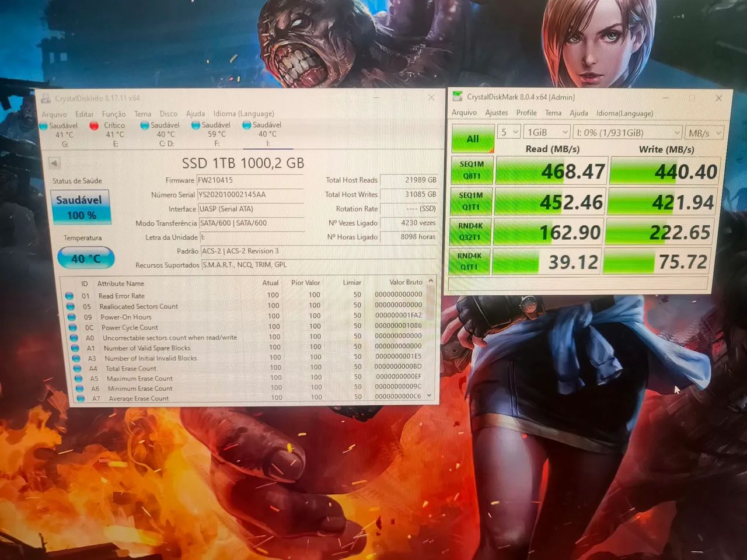Open Função menu in CrystalDiskInfo
The height and width of the screenshot is (560, 747).
pos(114,114)
